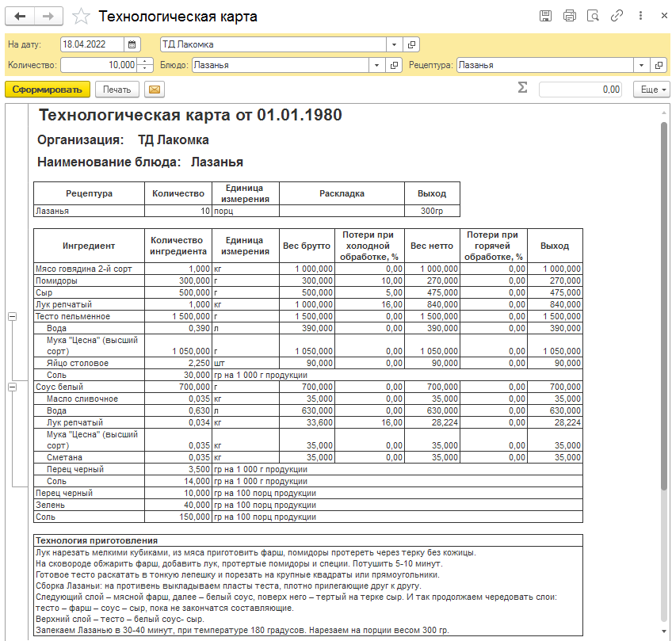Click the Количество spinner control
Viewport: 672px width, 641px height.
pos(145,65)
